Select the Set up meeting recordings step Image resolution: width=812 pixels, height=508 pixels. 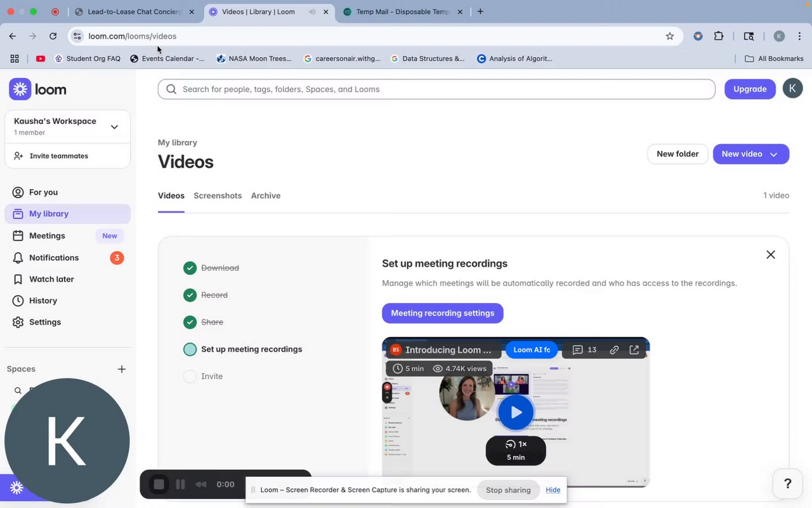243,349
